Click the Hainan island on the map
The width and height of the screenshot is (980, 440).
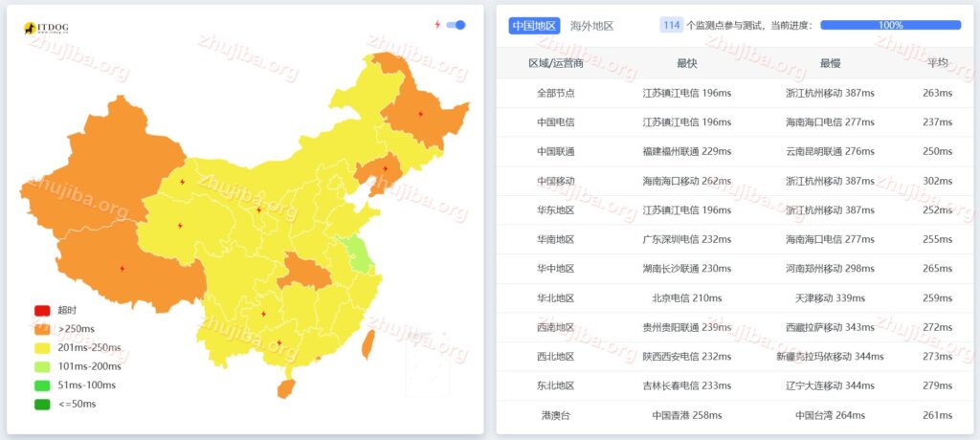point(285,388)
